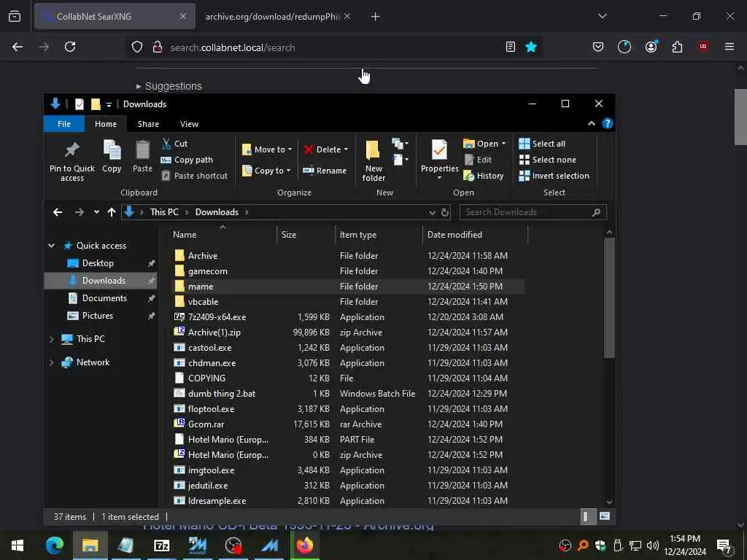Switch to the Home ribbon tab
The width and height of the screenshot is (747, 560).
106,124
